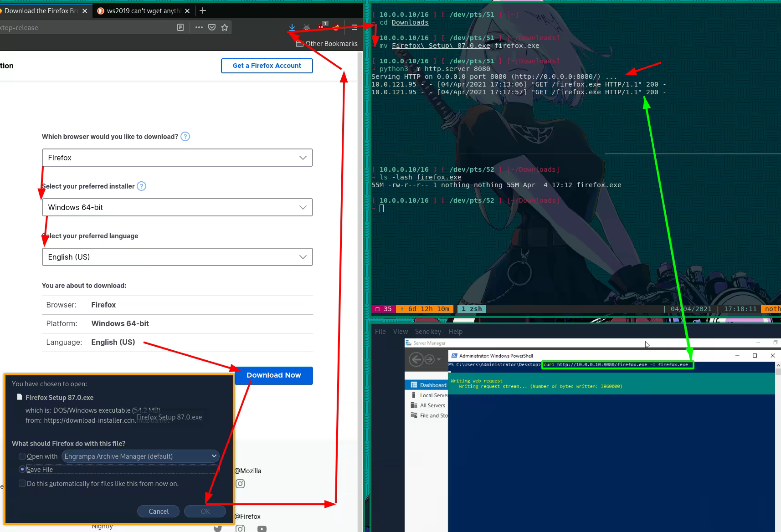The height and width of the screenshot is (532, 781).
Task: Open the Mozilla Instagram icon
Action: click(240, 484)
